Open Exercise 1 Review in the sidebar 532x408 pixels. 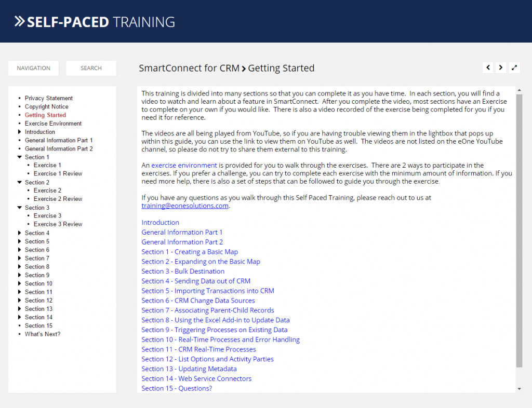[x=58, y=173]
